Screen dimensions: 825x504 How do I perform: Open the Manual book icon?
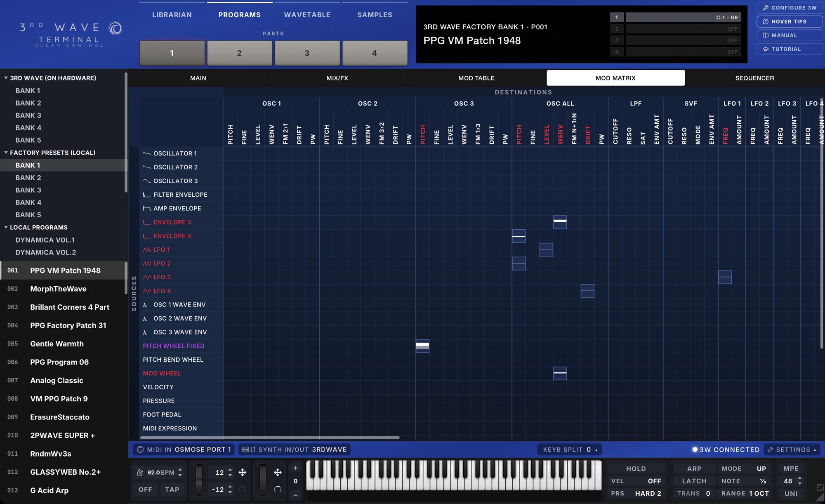[x=766, y=35]
